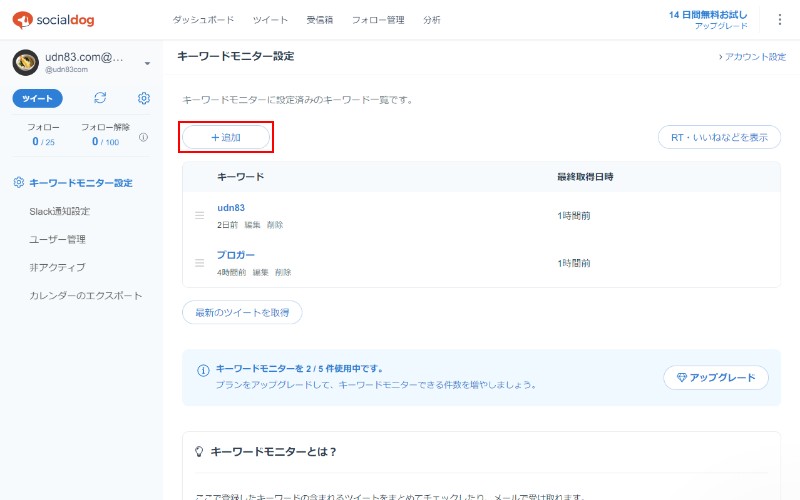Open the 分析 menu

[x=432, y=20]
